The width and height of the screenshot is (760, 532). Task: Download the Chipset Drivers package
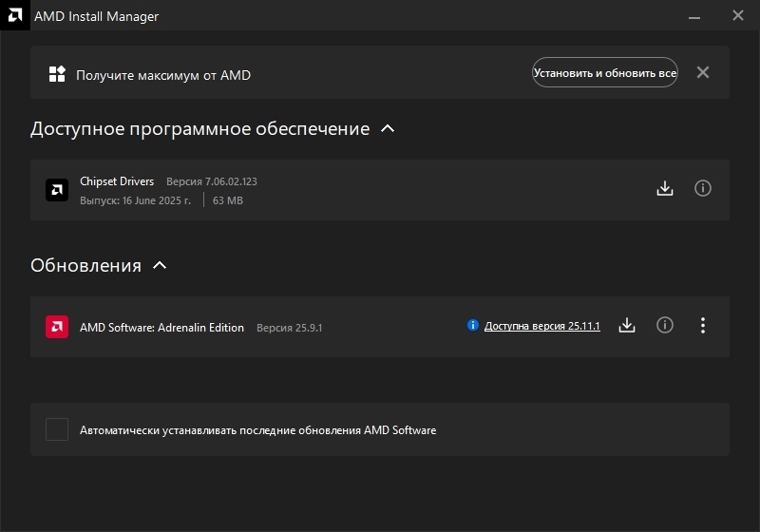[x=665, y=188]
